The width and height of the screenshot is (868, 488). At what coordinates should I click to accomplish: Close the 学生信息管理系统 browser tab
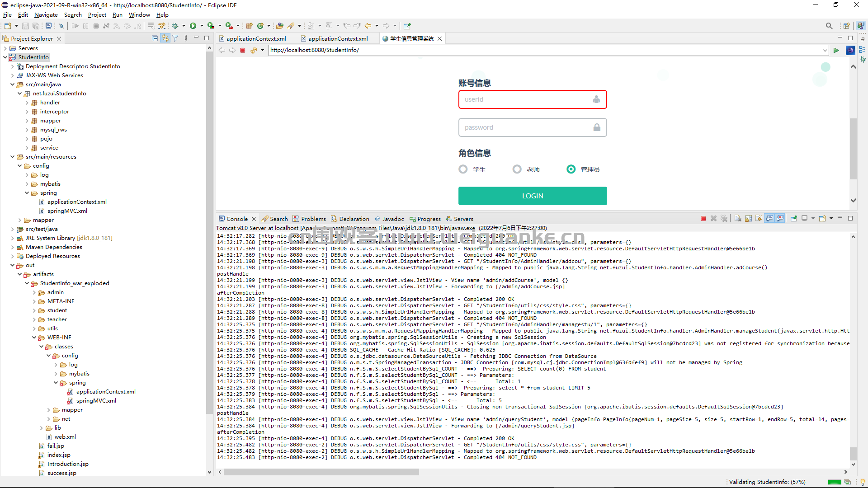click(439, 39)
